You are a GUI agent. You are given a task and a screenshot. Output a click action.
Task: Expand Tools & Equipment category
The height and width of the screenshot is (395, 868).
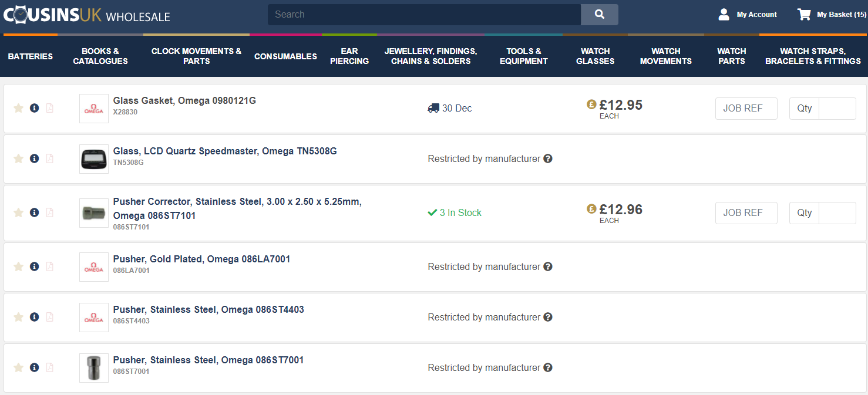pos(523,56)
